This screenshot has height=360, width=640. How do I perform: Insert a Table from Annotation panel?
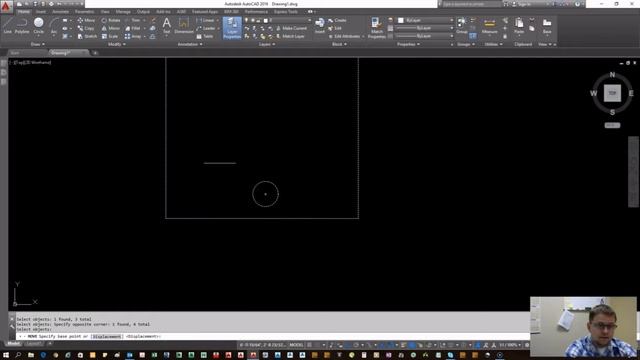tap(205, 36)
